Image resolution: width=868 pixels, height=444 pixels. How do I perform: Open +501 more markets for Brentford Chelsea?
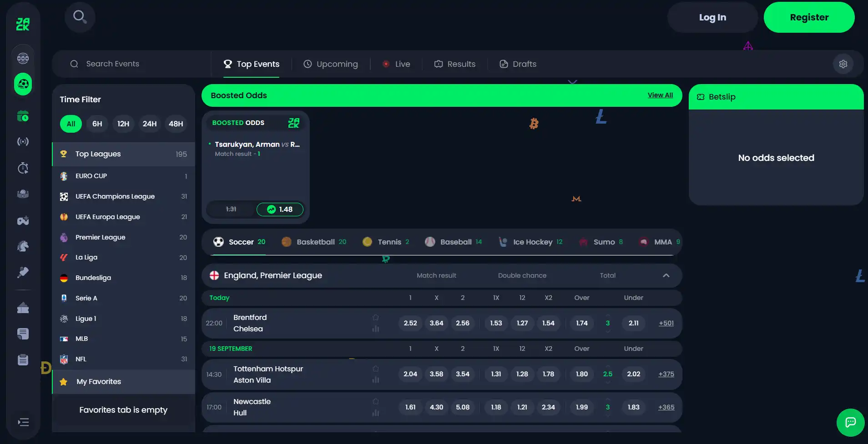pyautogui.click(x=666, y=323)
